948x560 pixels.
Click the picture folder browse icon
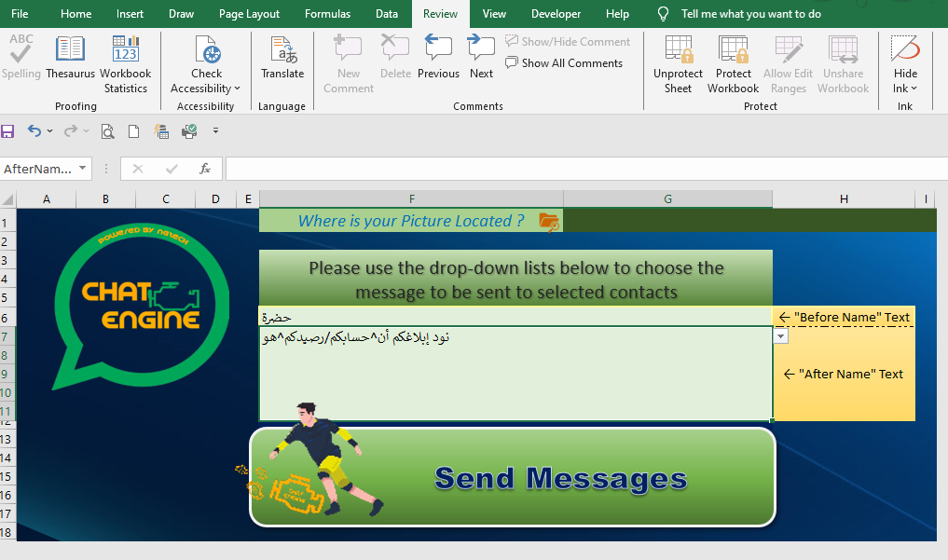pyautogui.click(x=549, y=222)
